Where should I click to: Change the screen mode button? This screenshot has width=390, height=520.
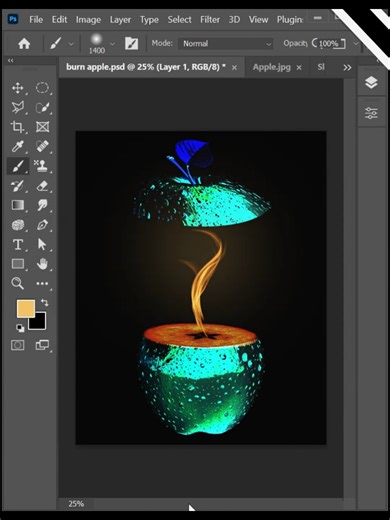pos(42,345)
